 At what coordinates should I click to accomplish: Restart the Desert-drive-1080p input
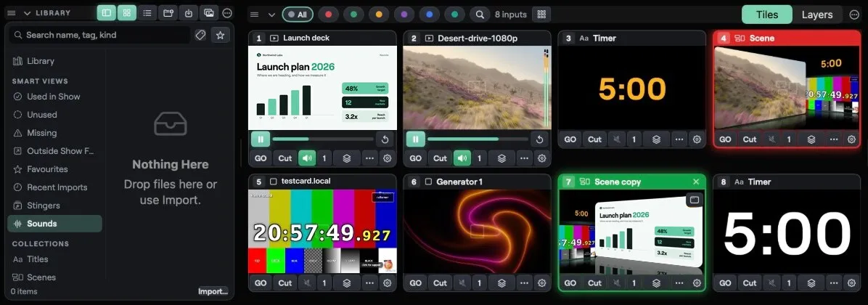540,139
